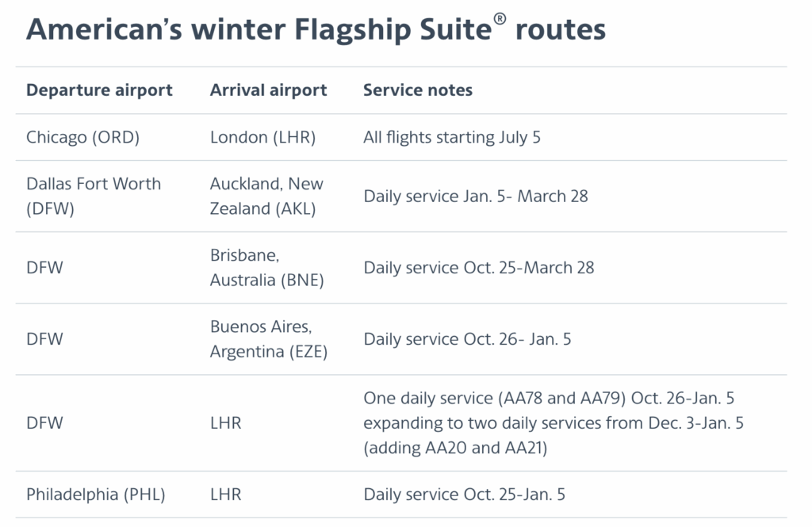
Task: Click the Philadelphia (PHL) departure cell
Action: tap(95, 495)
